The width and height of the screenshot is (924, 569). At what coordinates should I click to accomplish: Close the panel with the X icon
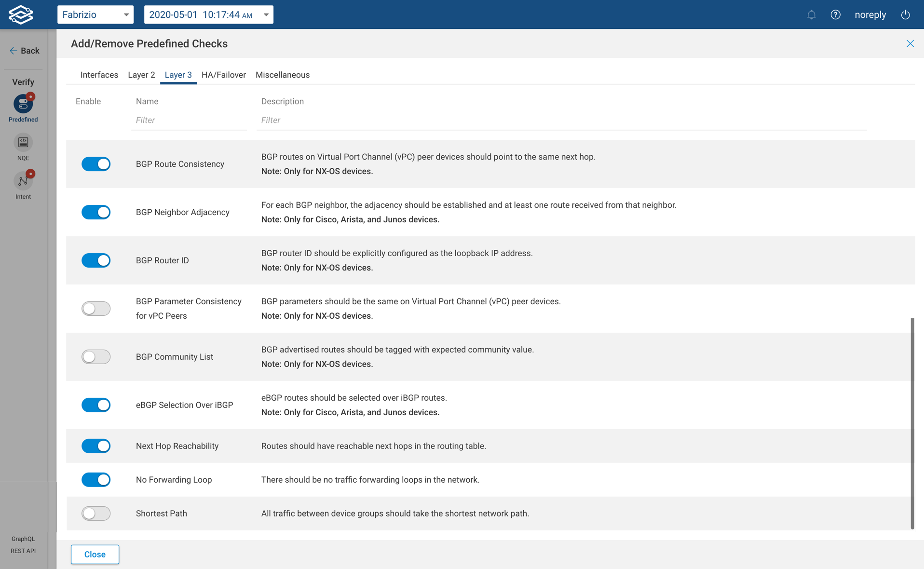(x=910, y=43)
